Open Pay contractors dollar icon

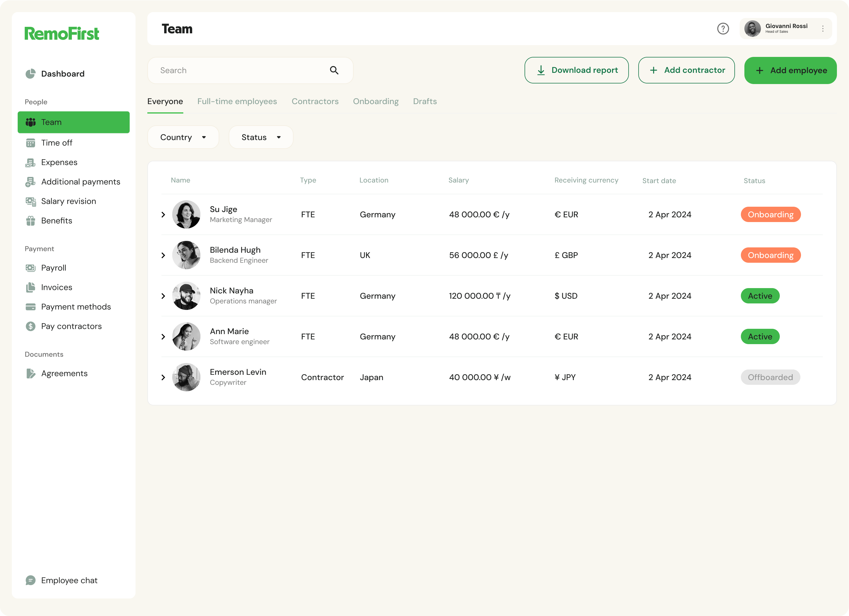(31, 326)
